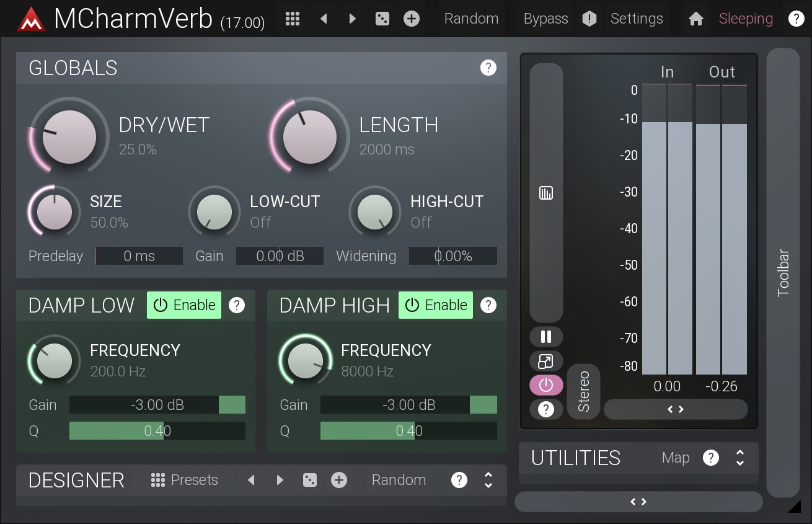Click the top bar dice randomize icon
Viewport: 812px width, 524px height.
pos(382,19)
